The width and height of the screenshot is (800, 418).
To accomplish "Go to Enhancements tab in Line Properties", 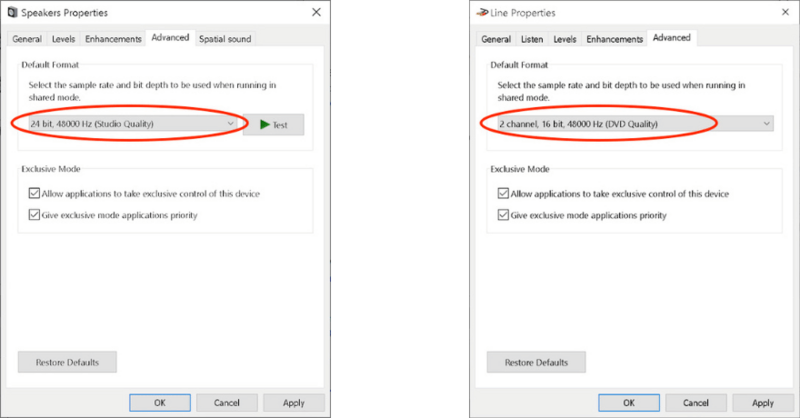I will point(614,39).
